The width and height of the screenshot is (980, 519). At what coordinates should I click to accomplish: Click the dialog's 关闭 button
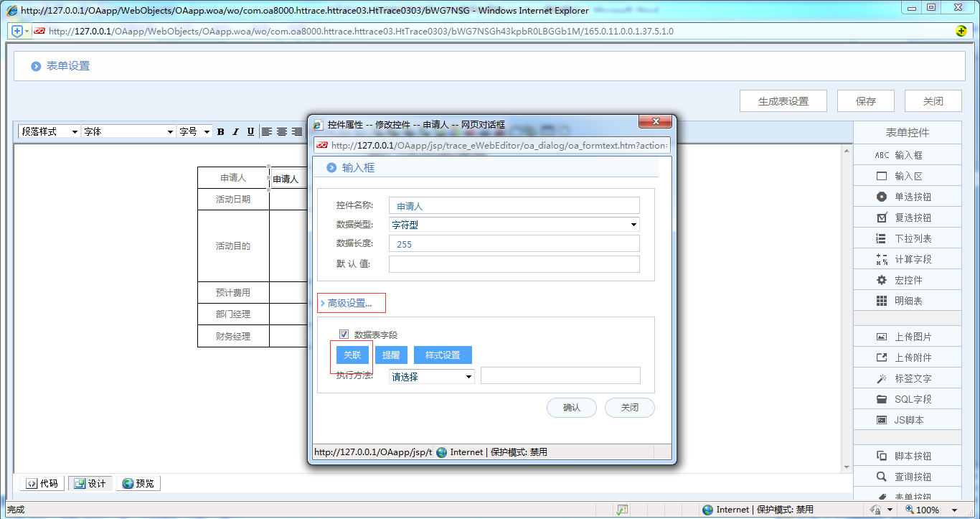pyautogui.click(x=630, y=408)
